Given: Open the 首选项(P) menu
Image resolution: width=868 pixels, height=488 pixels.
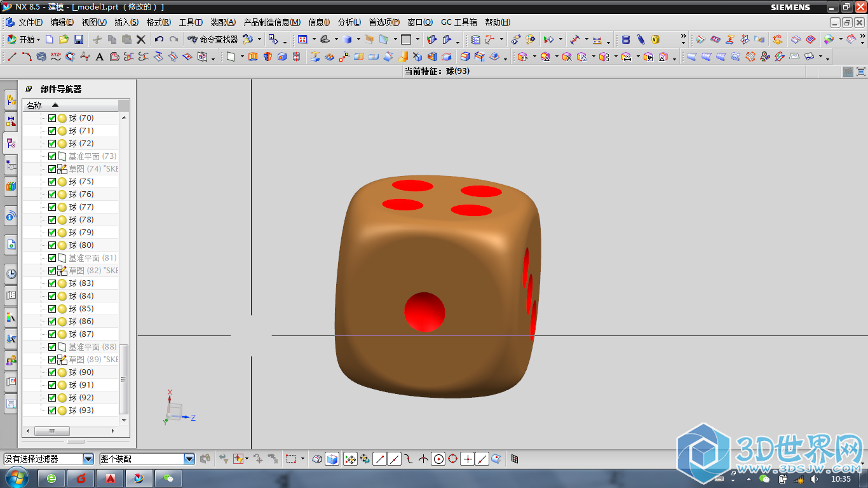Looking at the screenshot, I should click(384, 22).
